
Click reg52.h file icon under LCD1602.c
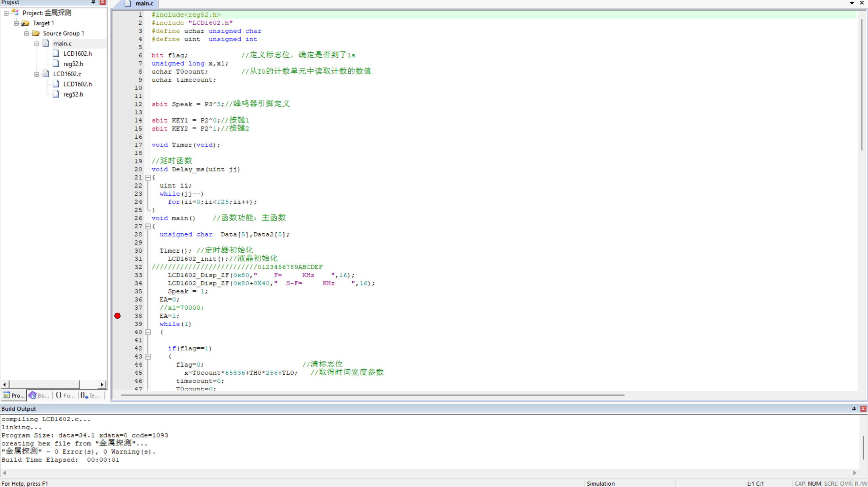[x=56, y=94]
